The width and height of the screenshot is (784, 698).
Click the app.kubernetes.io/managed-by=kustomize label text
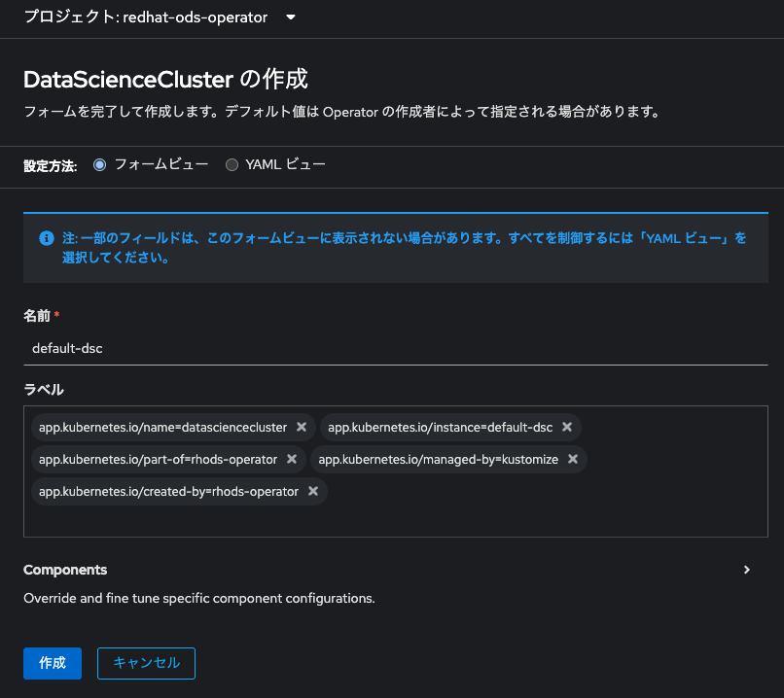438,460
